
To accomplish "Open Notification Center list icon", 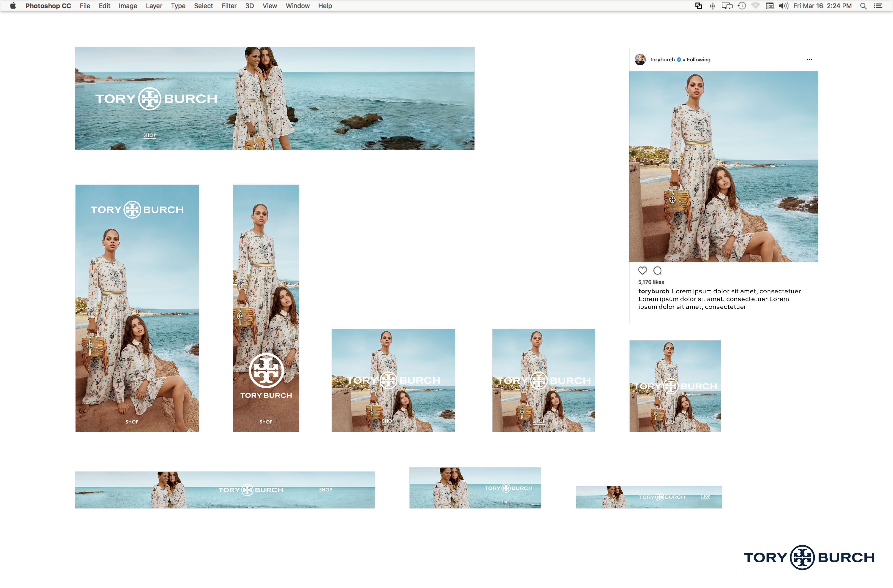I will point(878,6).
